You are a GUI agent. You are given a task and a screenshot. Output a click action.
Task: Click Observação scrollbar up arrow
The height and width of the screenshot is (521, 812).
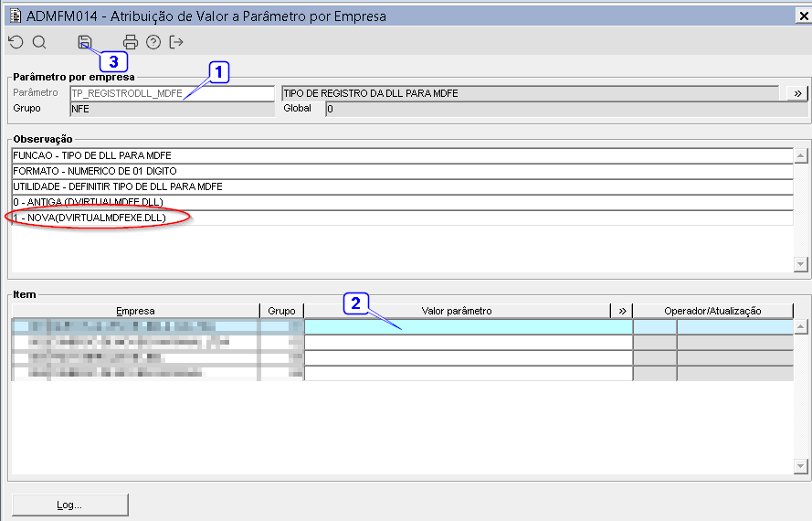pyautogui.click(x=801, y=155)
